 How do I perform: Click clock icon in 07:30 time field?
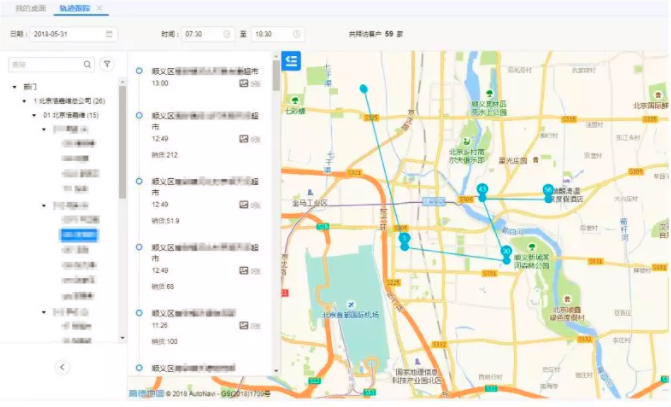pos(227,34)
